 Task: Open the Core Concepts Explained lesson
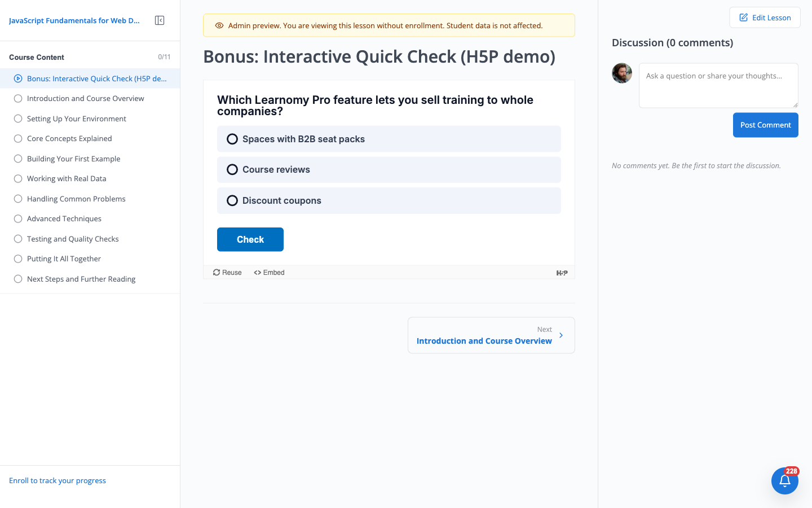tap(90, 139)
